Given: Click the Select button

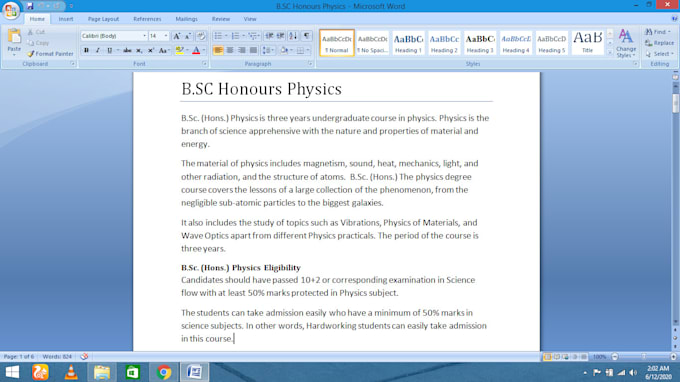Looking at the screenshot, I should click(x=659, y=54).
